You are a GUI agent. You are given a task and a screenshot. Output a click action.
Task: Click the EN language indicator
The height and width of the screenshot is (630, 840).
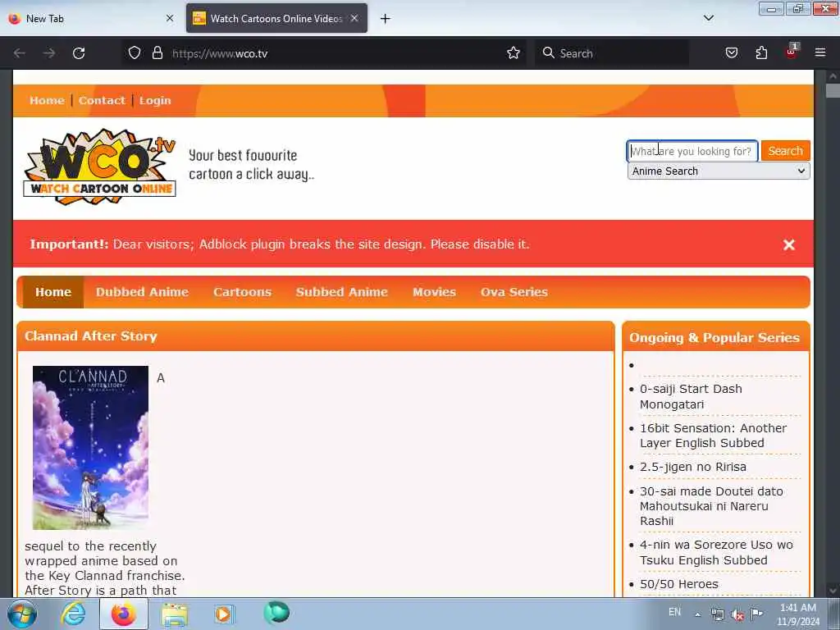pyautogui.click(x=674, y=612)
